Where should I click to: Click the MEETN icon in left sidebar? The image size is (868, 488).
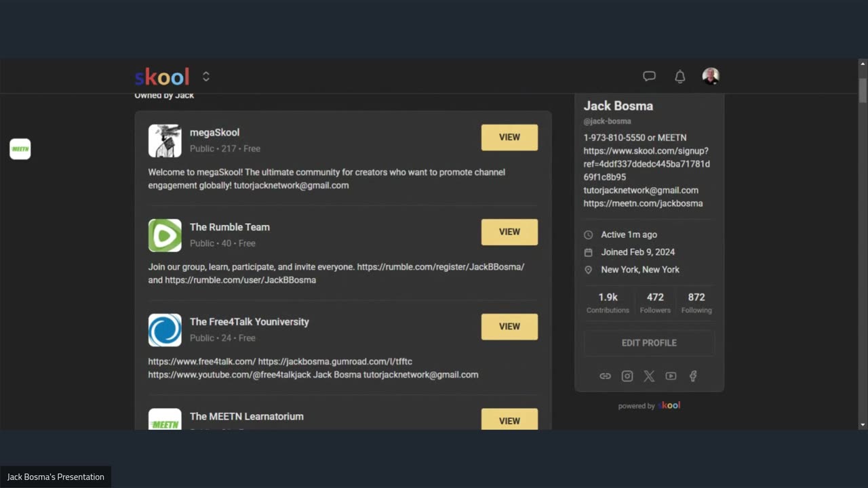(20, 149)
